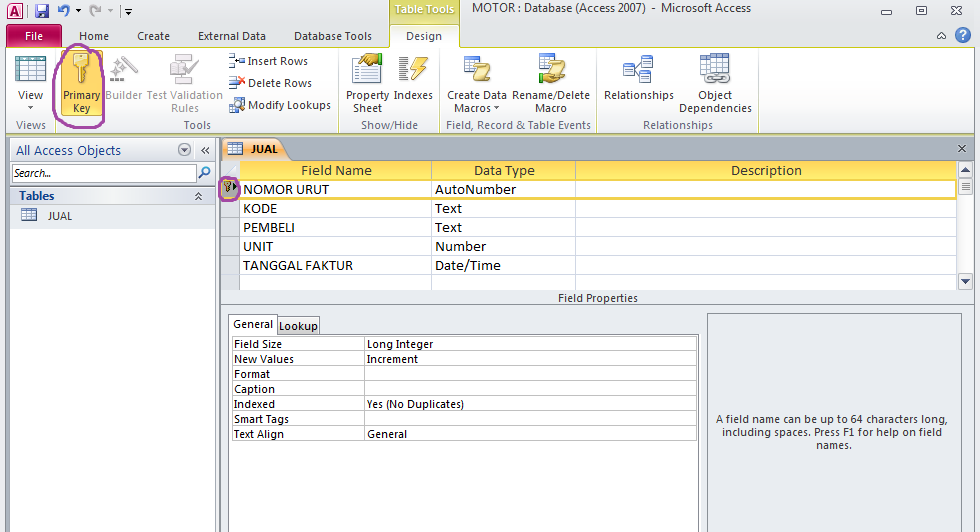980x532 pixels.
Task: Click the Caption property field
Action: [530, 389]
